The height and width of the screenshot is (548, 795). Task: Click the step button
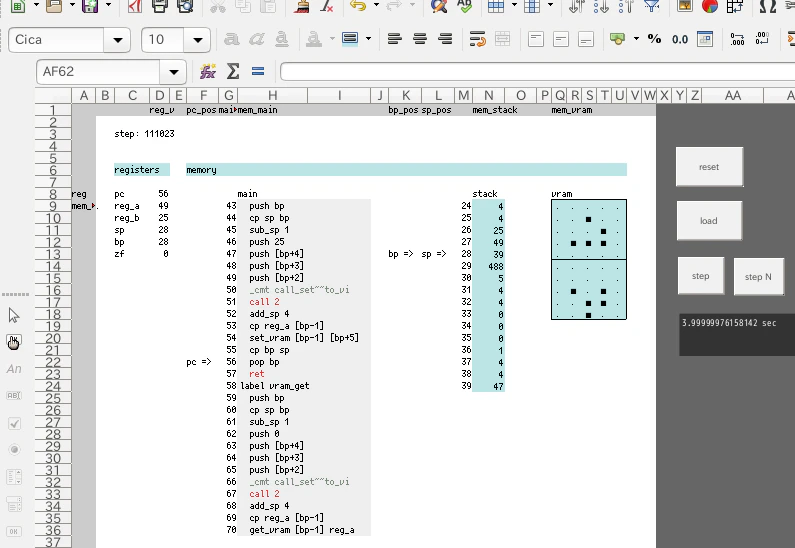701,276
